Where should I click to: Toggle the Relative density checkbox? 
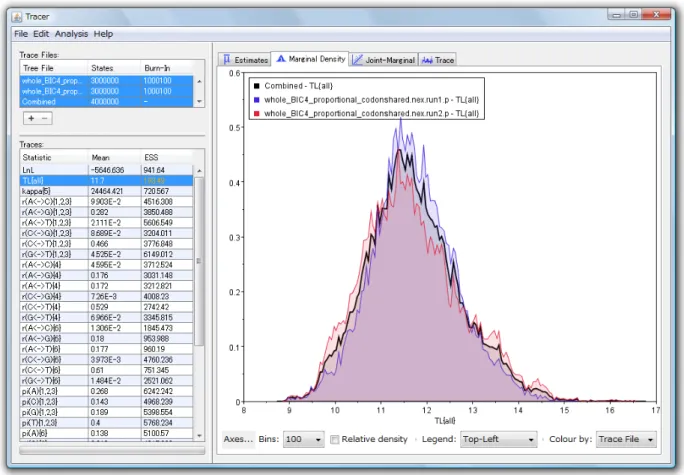[335, 439]
